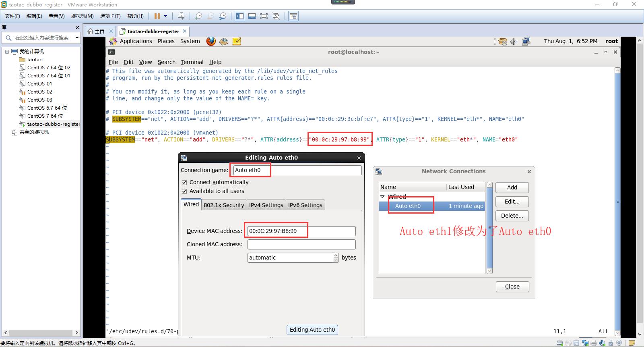Click the Unity mode toolbar icon
This screenshot has width=644, height=347.
(276, 16)
